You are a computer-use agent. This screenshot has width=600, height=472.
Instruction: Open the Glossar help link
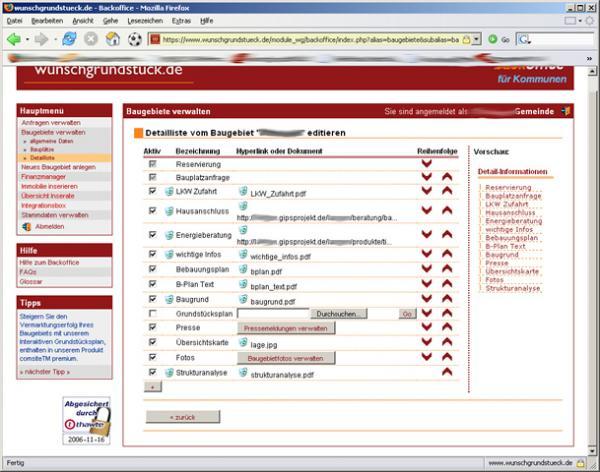31,281
